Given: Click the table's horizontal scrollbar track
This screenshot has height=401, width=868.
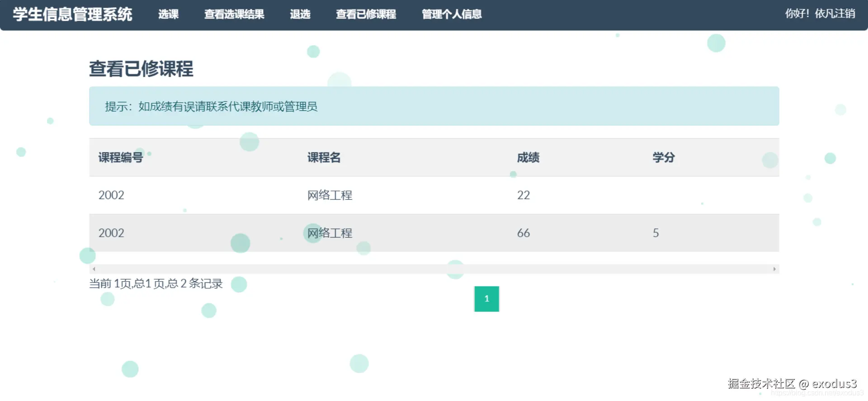Looking at the screenshot, I should 434,269.
